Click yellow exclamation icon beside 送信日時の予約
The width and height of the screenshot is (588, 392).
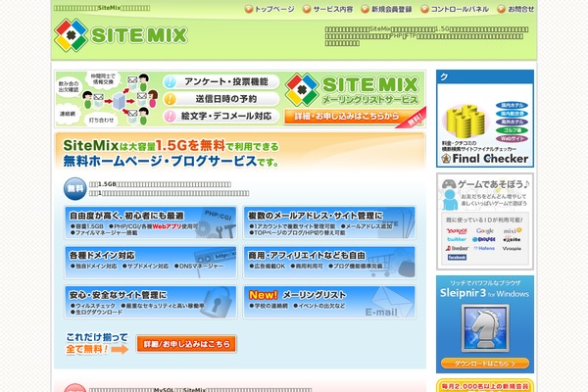[x=170, y=99]
